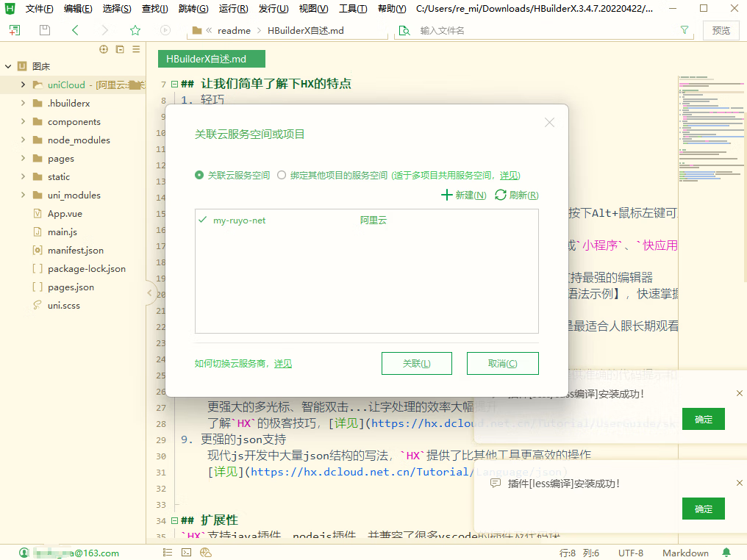Expand the node_modules folder

24,140
